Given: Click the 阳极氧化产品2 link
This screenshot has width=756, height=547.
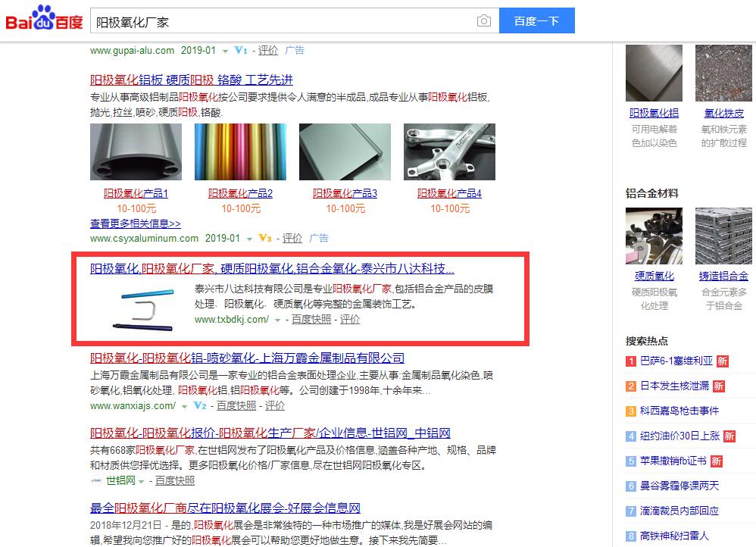Looking at the screenshot, I should (241, 193).
